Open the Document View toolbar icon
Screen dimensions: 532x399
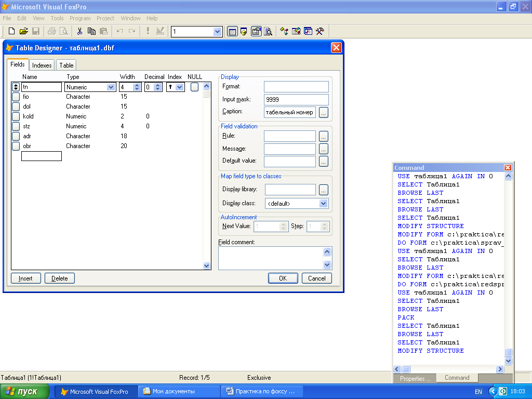click(x=268, y=32)
